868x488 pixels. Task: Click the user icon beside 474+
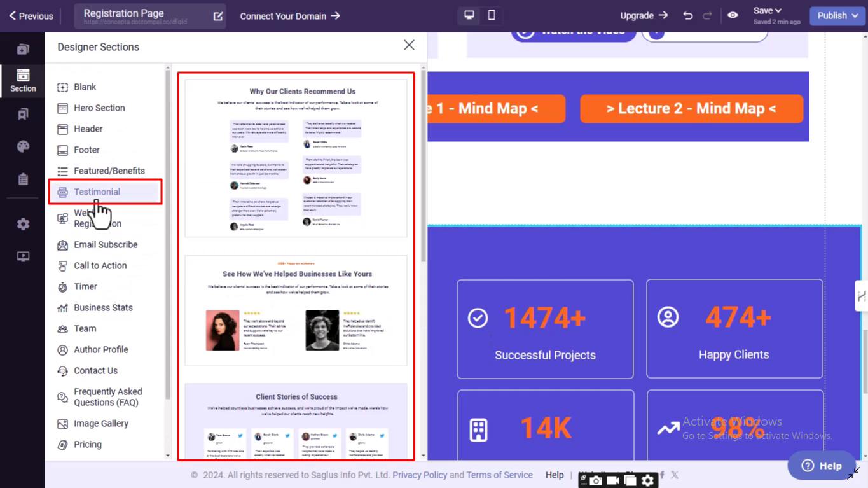(x=668, y=317)
